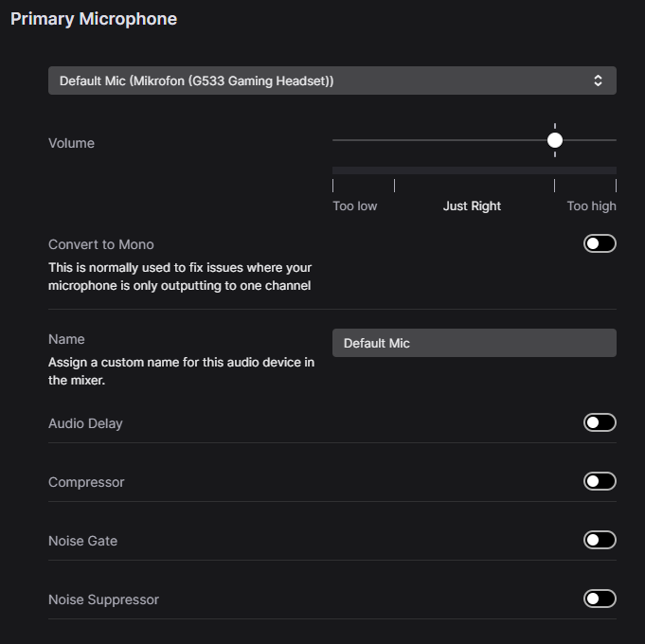Click the Just Right meter label
Image resolution: width=645 pixels, height=644 pixels.
[x=472, y=206]
